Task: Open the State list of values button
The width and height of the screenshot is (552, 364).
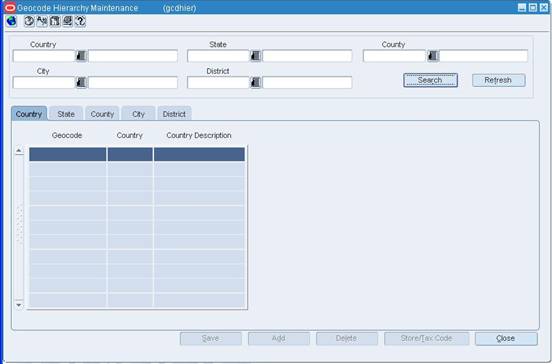Action: (256, 56)
